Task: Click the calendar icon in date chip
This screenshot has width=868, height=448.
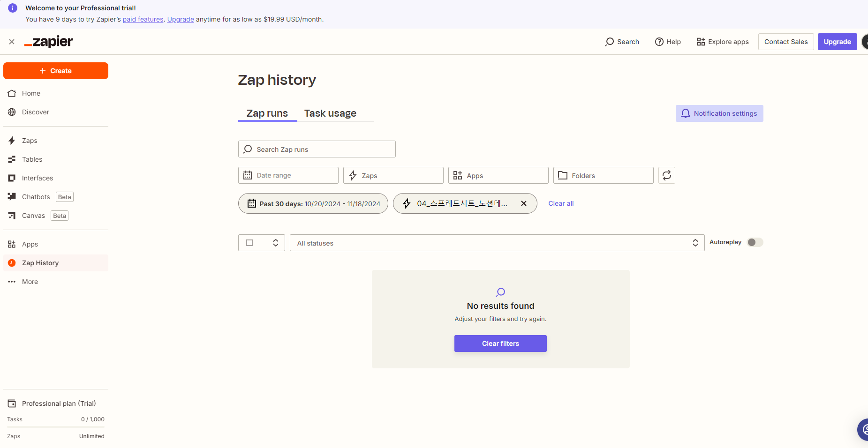Action: [252, 203]
